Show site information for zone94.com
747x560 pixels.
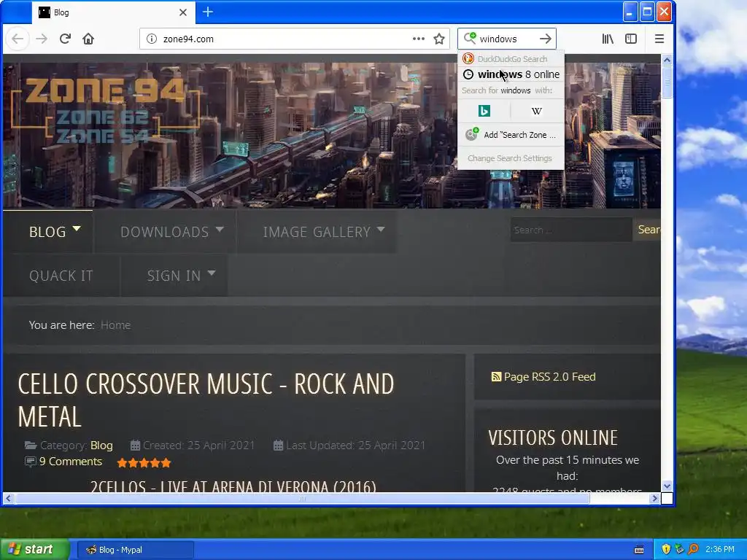[x=152, y=39]
